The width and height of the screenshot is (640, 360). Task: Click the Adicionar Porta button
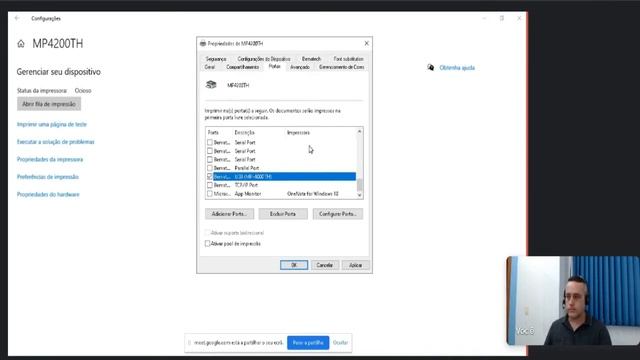[x=229, y=214]
